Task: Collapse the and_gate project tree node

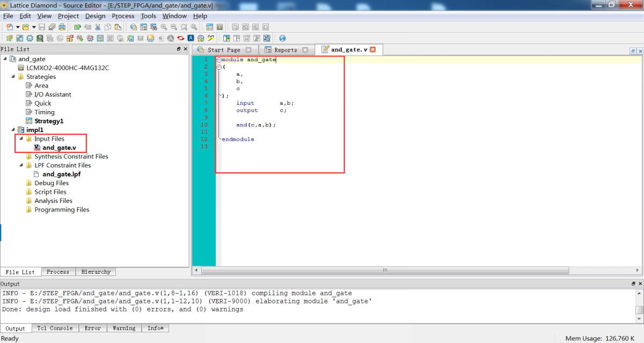Action: pos(5,59)
